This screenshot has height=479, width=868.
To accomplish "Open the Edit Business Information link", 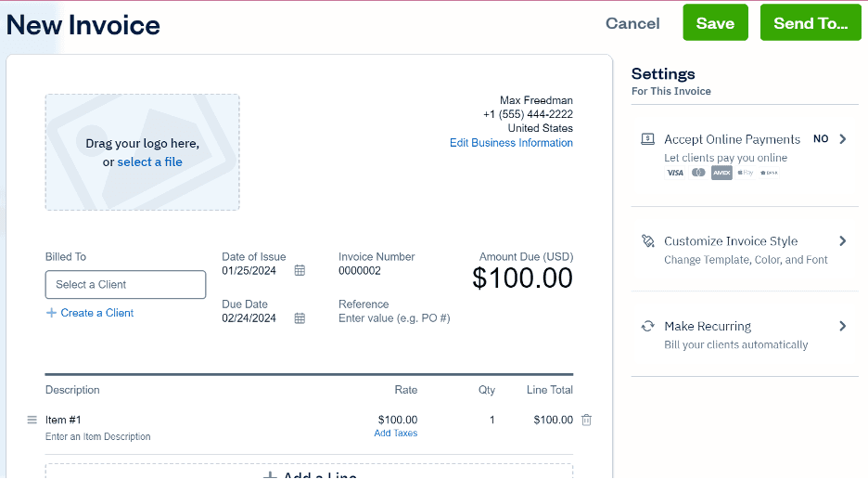I will coord(511,143).
